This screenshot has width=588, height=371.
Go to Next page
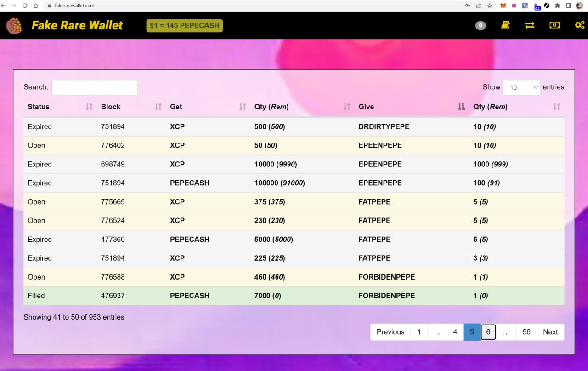coord(550,332)
